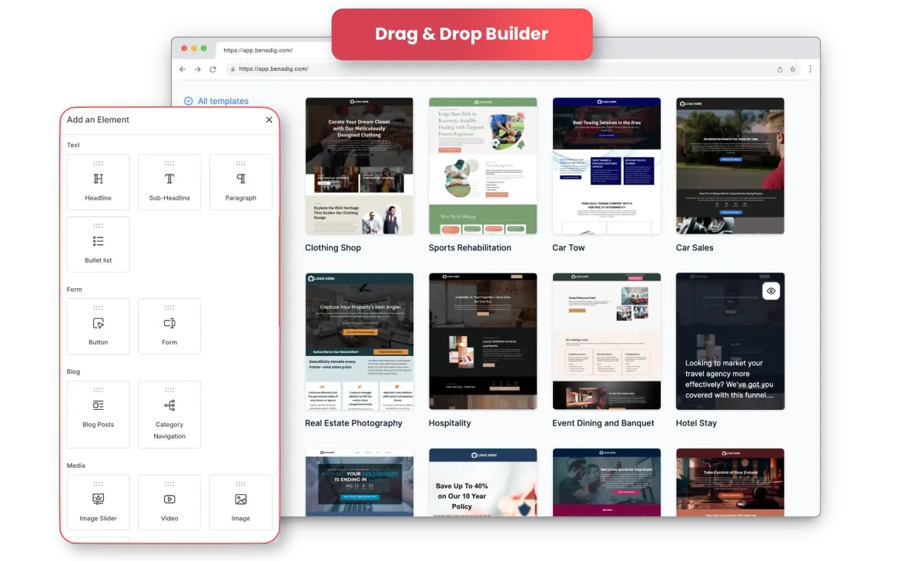The height and width of the screenshot is (561, 924).
Task: Add a Headline element
Action: point(99,182)
